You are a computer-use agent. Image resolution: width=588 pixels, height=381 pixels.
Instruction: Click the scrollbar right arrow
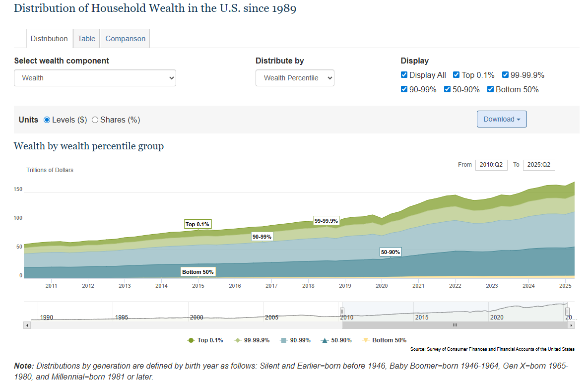(571, 325)
